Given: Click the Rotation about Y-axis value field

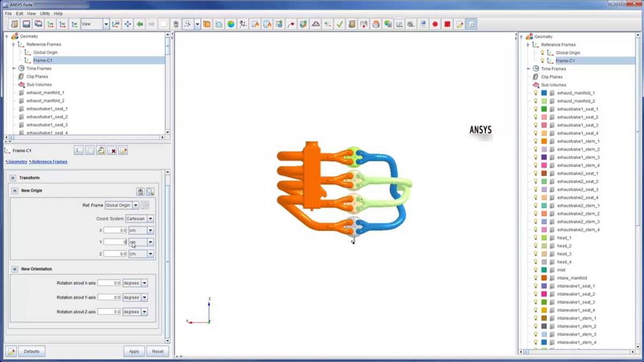Looking at the screenshot, I should click(109, 297).
